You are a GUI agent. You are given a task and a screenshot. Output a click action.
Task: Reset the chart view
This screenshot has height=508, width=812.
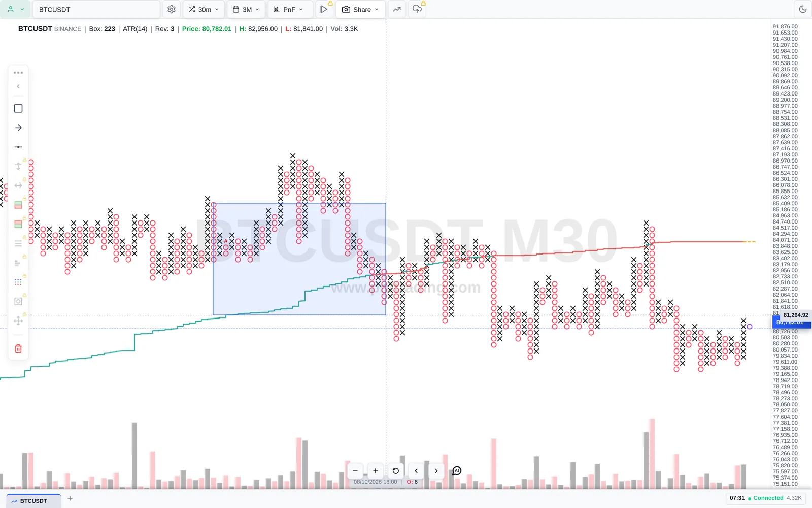396,471
